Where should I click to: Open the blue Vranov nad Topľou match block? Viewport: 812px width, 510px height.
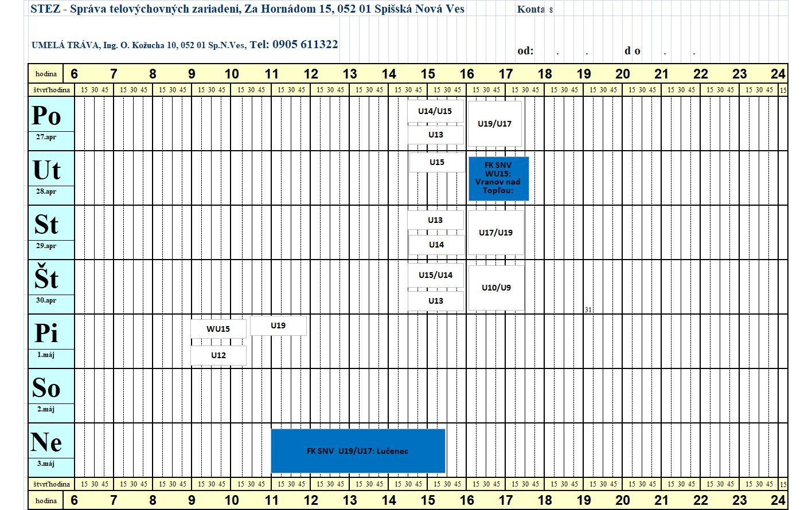[498, 178]
